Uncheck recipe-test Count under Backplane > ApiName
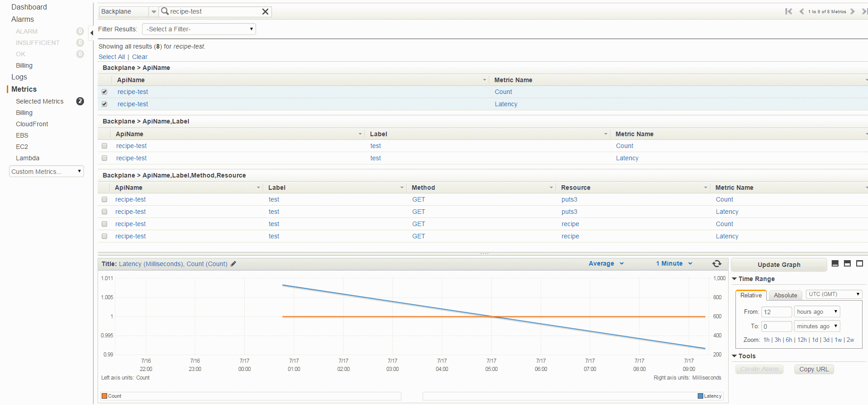This screenshot has height=405, width=868. tap(104, 92)
